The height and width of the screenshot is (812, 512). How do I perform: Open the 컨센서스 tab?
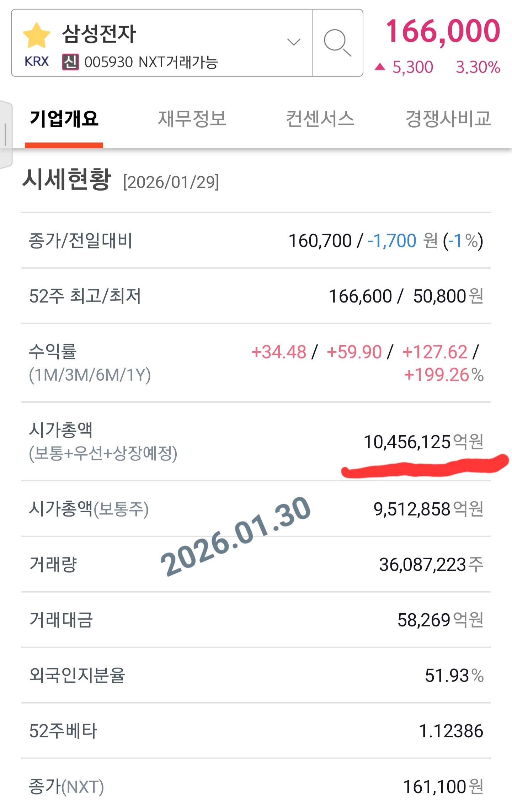pos(320,119)
